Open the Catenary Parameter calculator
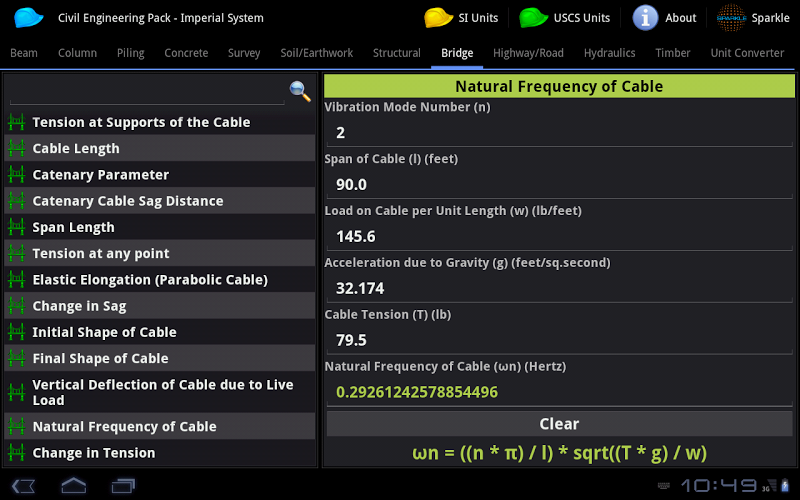This screenshot has width=800, height=500. click(160, 174)
